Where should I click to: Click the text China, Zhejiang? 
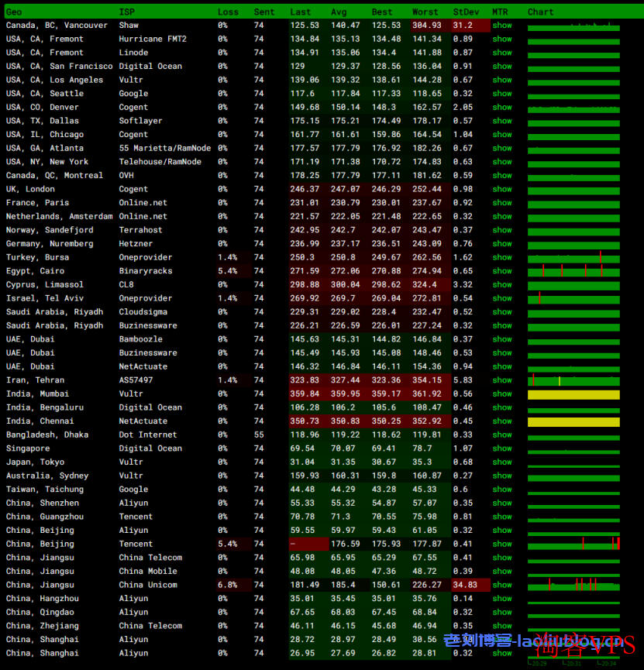(x=43, y=626)
